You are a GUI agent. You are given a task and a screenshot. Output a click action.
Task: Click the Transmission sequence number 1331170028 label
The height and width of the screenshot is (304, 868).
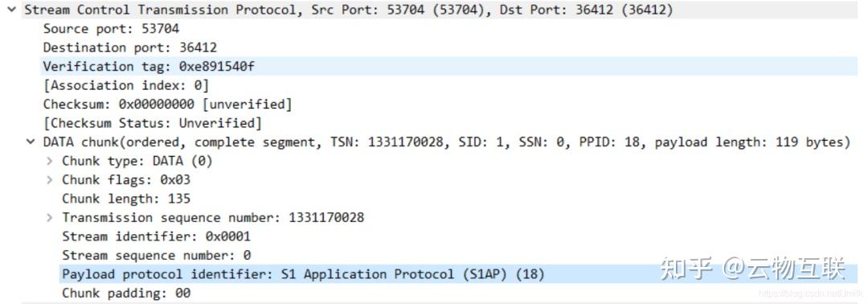tap(213, 218)
